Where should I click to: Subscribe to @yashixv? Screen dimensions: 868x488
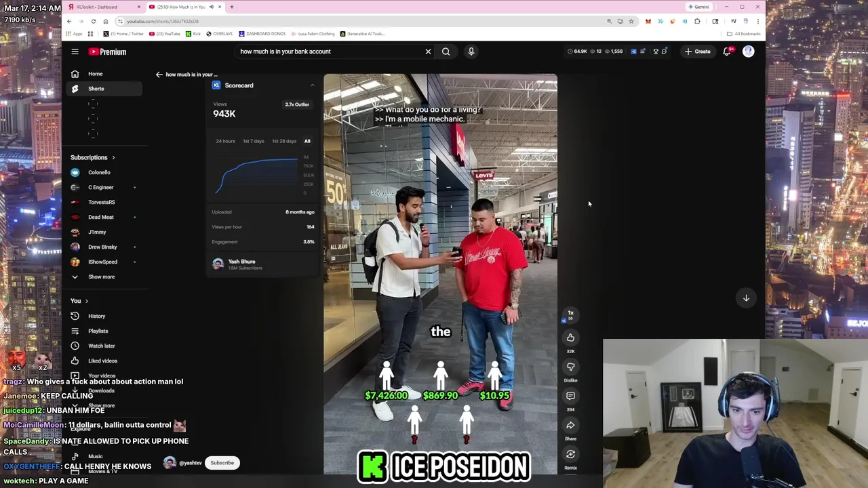pos(222,463)
